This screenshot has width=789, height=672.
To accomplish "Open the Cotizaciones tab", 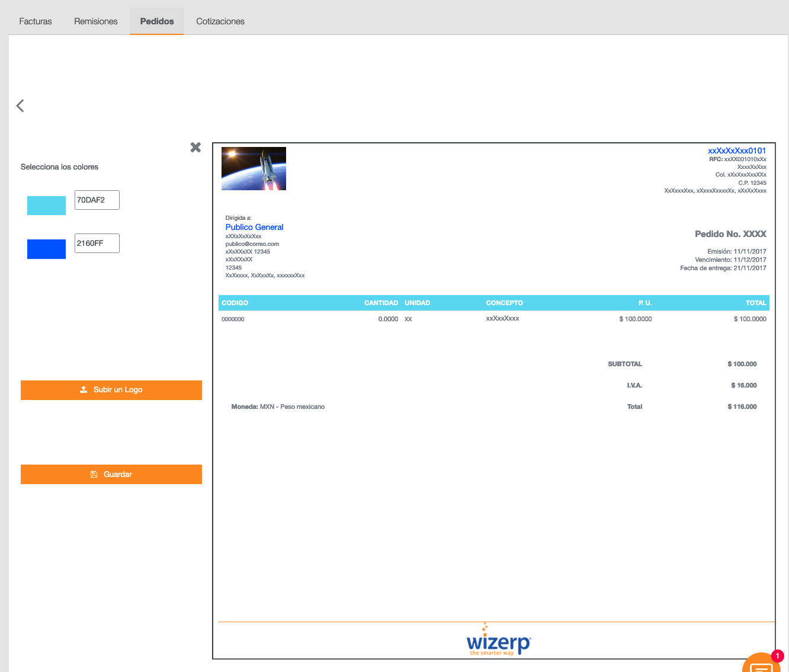I will [x=220, y=21].
